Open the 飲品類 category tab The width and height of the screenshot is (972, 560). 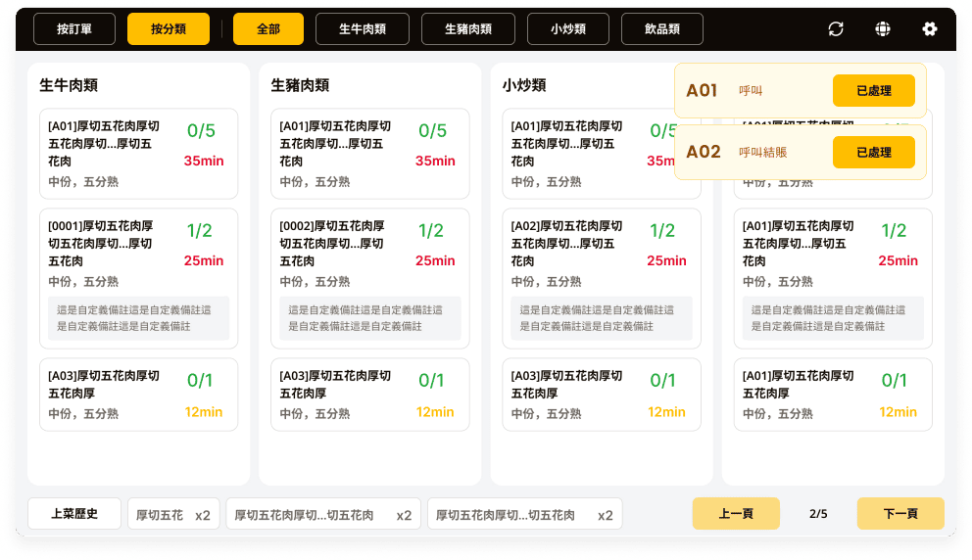(662, 29)
